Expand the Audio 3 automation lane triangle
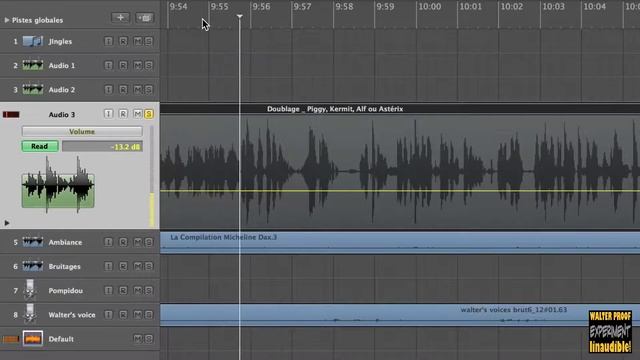Image resolution: width=640 pixels, height=360 pixels. coord(7,223)
